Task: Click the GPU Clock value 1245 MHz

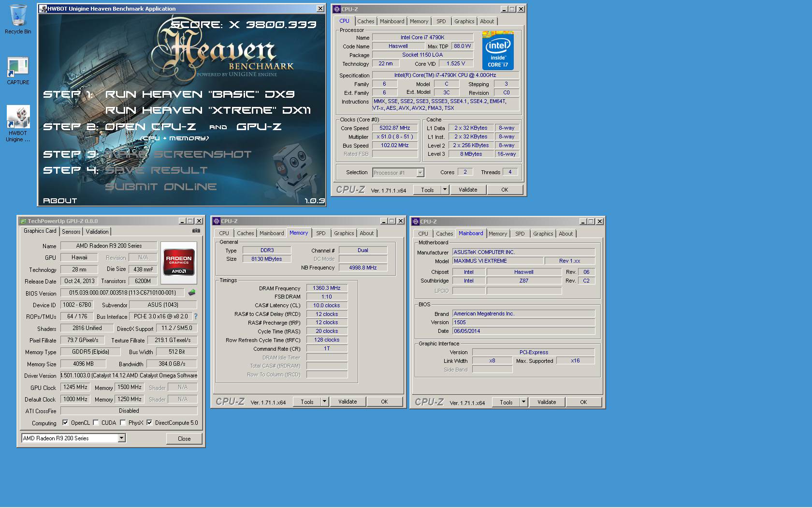Action: [75, 387]
